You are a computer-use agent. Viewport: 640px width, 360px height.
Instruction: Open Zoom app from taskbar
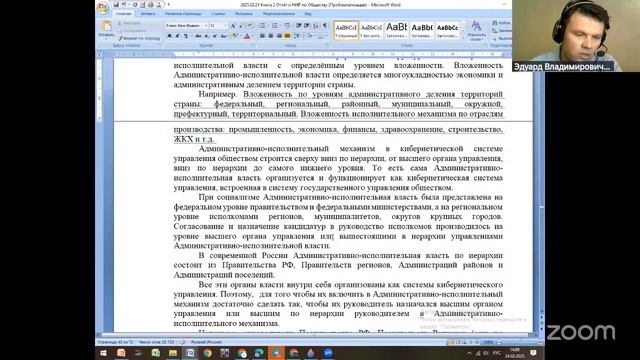point(328,353)
